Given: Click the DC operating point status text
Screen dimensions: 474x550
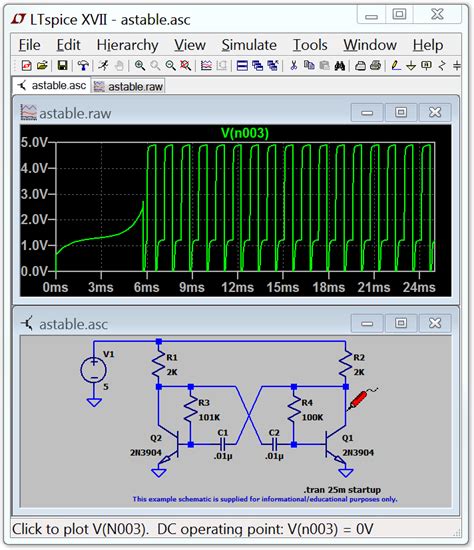Looking at the screenshot, I should [265, 529].
